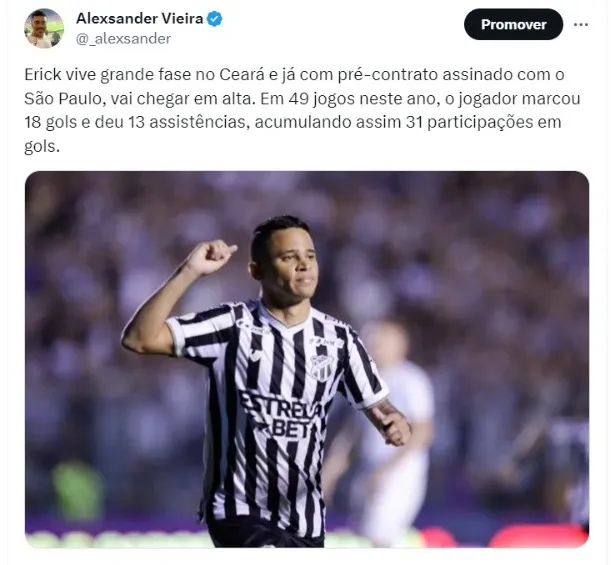611x565 pixels.
Task: Click the Alexsander Vieira display name
Action: tap(140, 18)
